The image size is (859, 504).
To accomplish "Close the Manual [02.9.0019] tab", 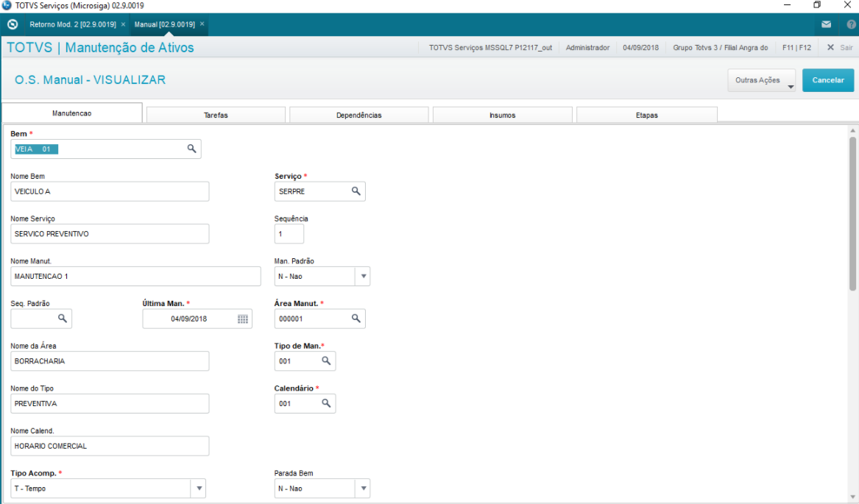I will coord(202,24).
